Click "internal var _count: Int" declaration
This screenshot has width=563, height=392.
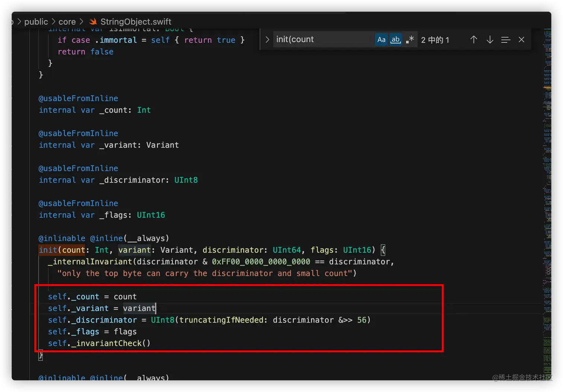pos(95,110)
